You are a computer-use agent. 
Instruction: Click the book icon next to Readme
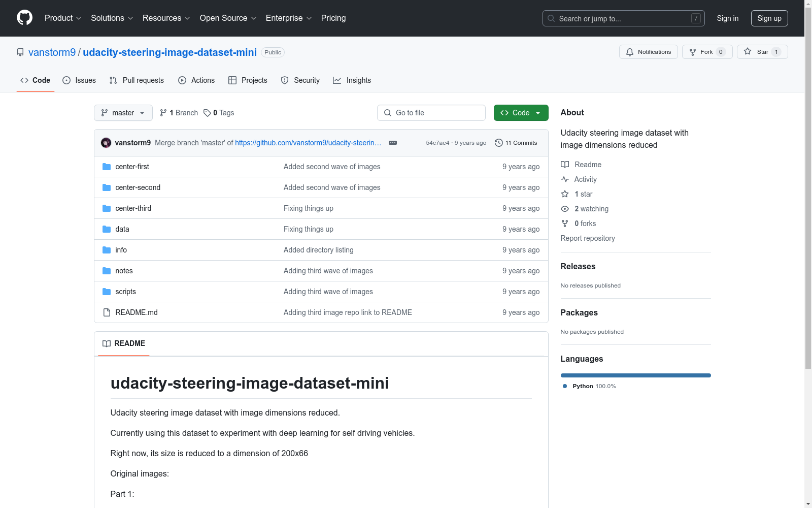(x=565, y=165)
